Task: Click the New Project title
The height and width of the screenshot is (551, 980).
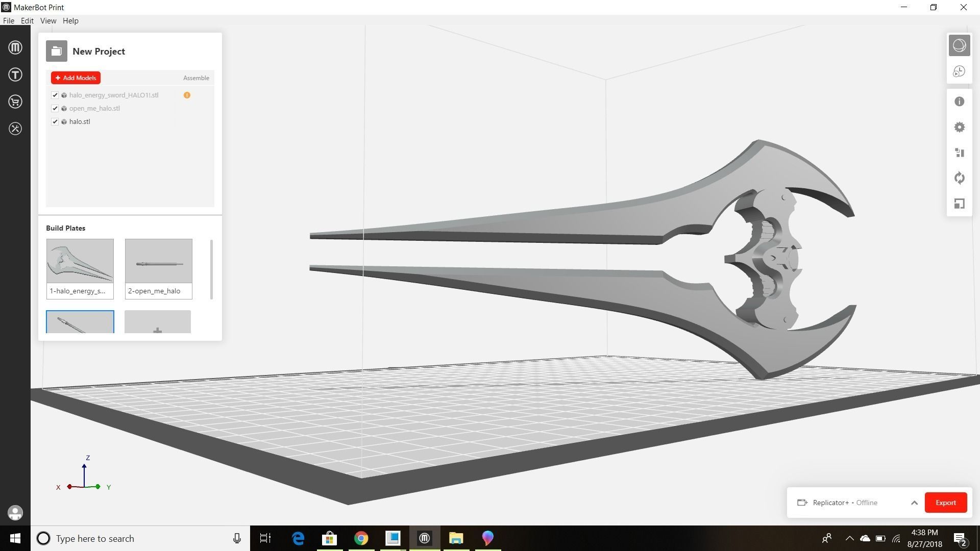Action: (99, 51)
